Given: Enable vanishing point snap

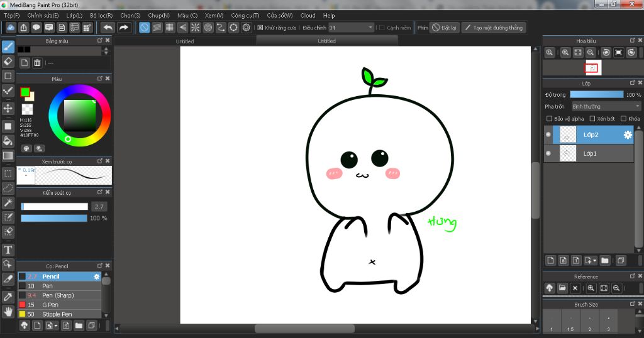Looking at the screenshot, I should [x=182, y=28].
